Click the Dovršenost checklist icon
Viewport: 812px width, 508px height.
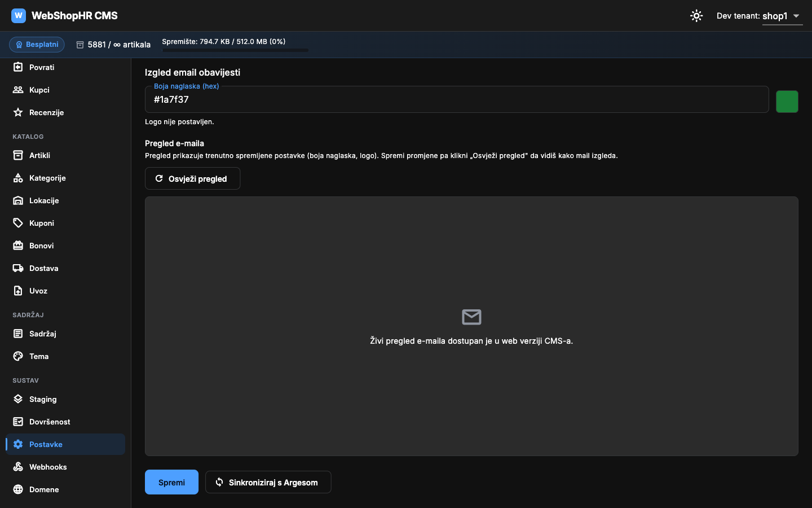(18, 422)
